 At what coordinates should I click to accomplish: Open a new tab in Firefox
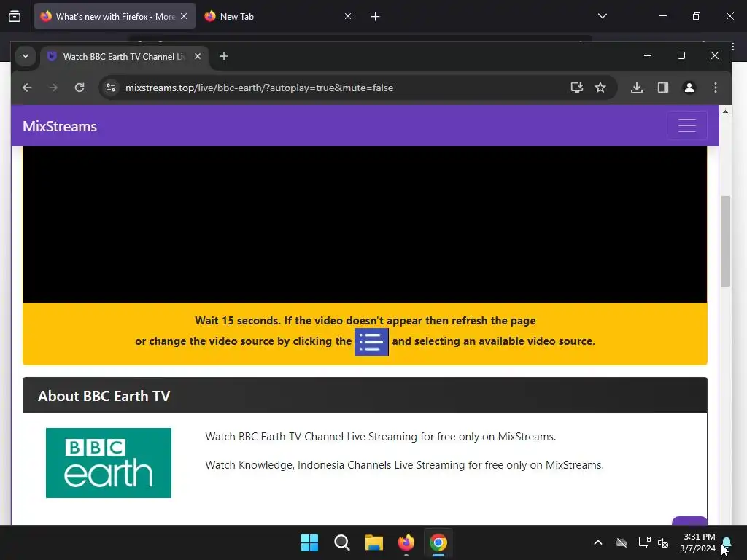(376, 17)
